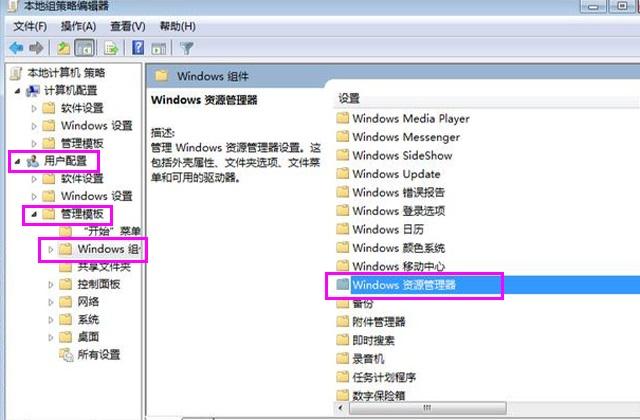The width and height of the screenshot is (640, 420).
Task: Open the 操作(A) menu
Action: pyautogui.click(x=76, y=25)
